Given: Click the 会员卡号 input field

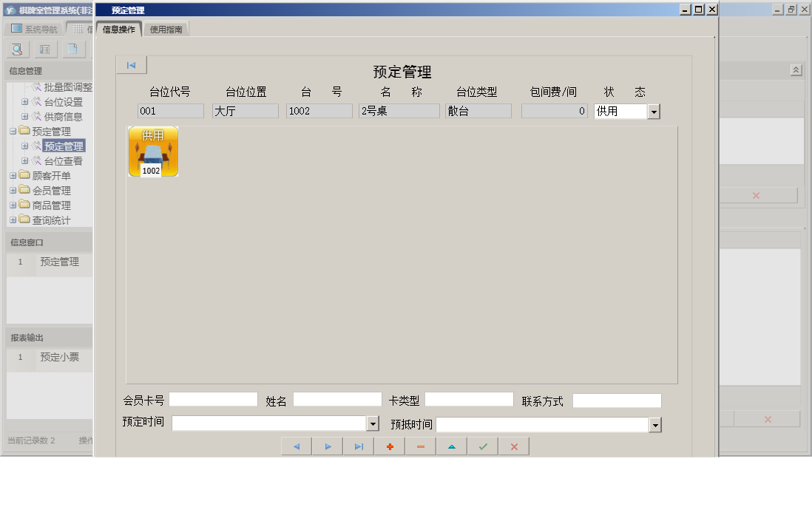Looking at the screenshot, I should click(213, 399).
